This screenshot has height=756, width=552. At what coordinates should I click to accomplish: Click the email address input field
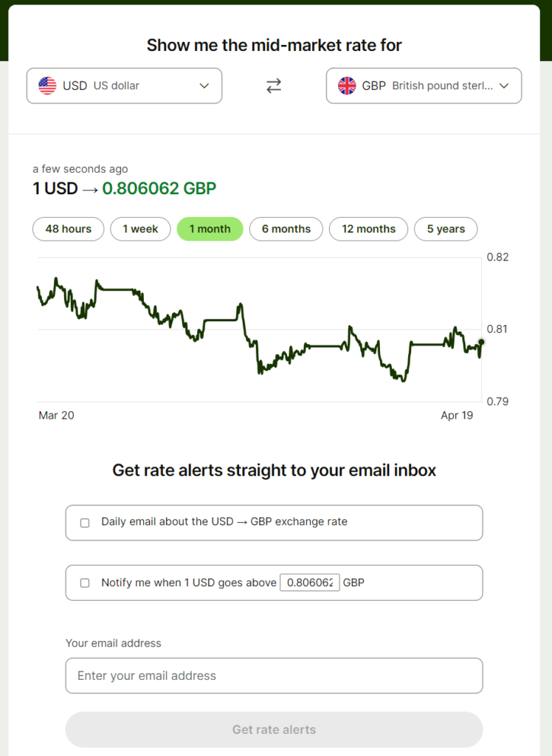tap(274, 676)
